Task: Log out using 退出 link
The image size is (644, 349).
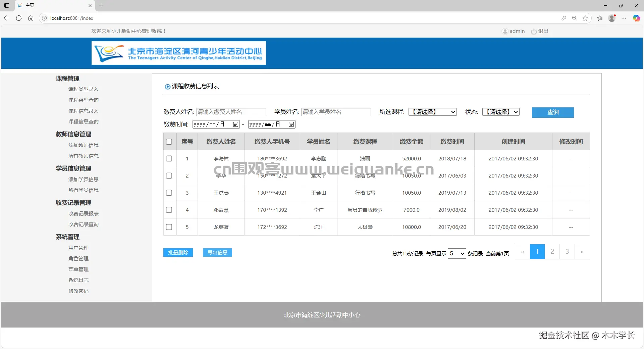Action: pos(543,31)
